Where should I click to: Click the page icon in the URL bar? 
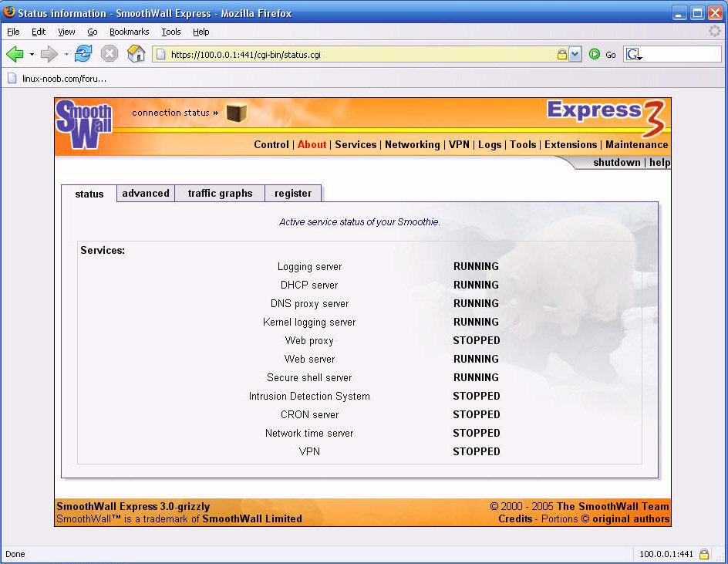[x=160, y=54]
